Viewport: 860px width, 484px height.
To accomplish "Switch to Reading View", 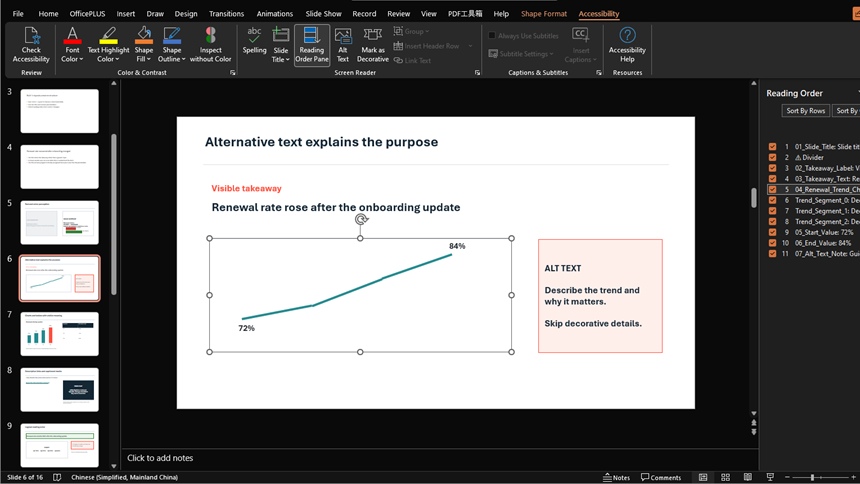I will 748,477.
